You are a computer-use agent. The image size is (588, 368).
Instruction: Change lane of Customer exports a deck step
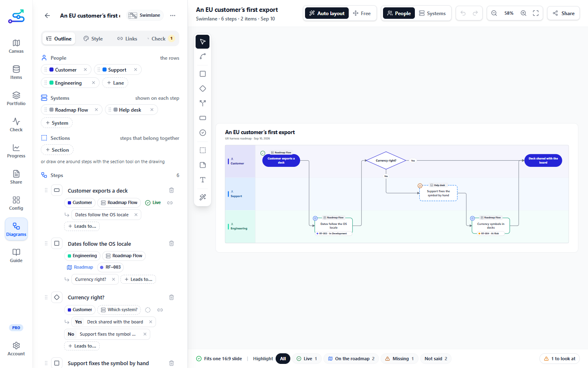[x=80, y=203]
